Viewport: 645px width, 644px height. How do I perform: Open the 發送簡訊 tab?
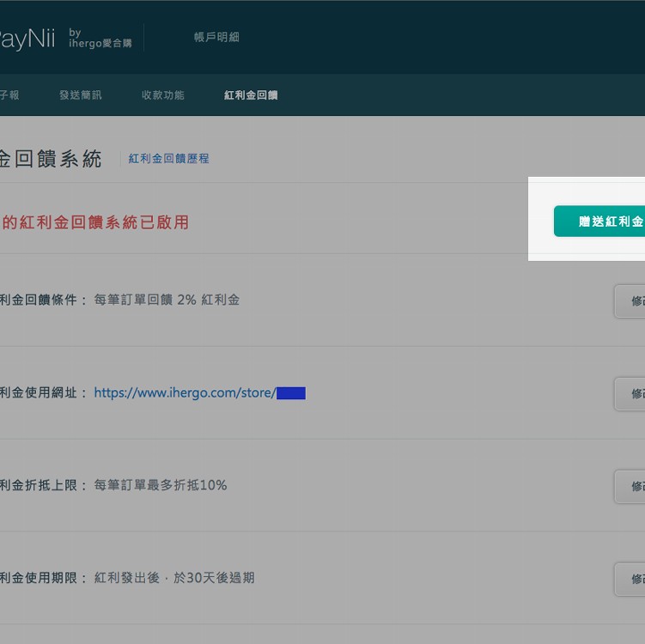(80, 95)
